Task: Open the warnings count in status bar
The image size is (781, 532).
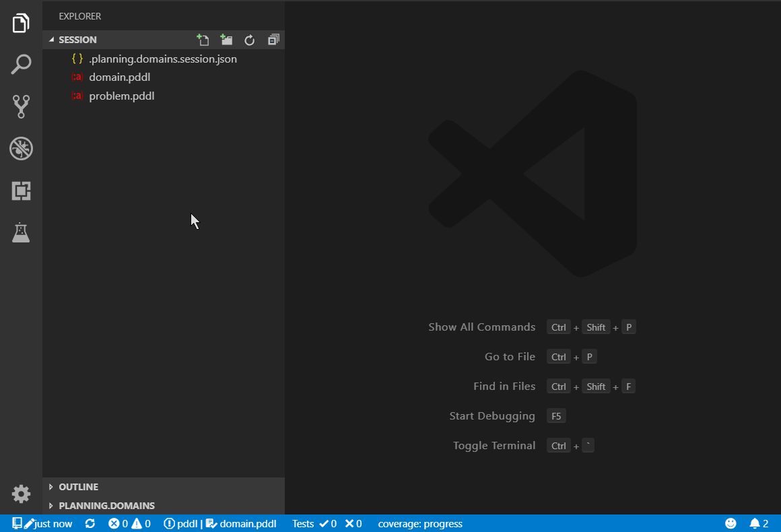Action: 141,523
